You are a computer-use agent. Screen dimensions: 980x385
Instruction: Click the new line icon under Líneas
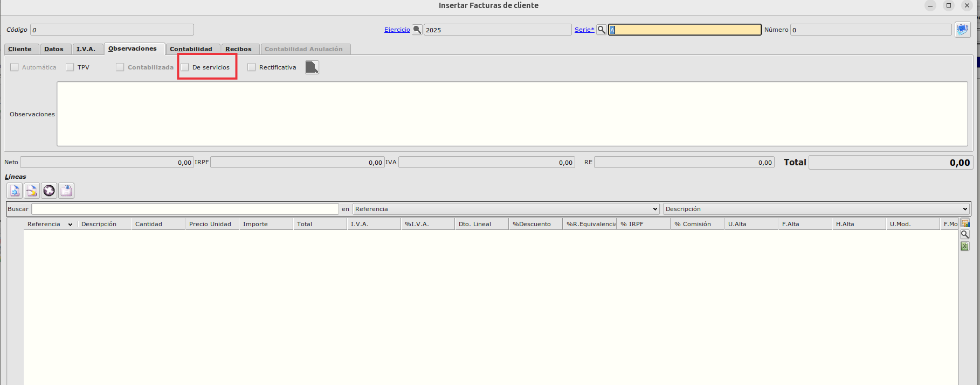tap(15, 191)
